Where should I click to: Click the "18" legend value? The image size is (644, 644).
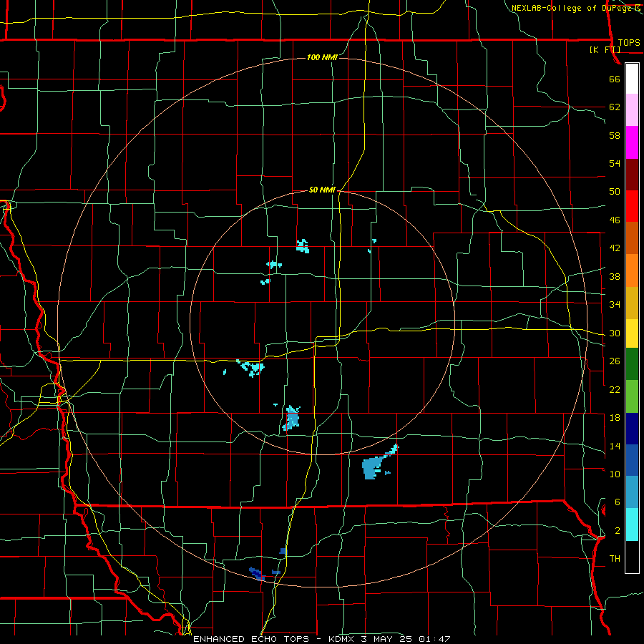(x=615, y=418)
